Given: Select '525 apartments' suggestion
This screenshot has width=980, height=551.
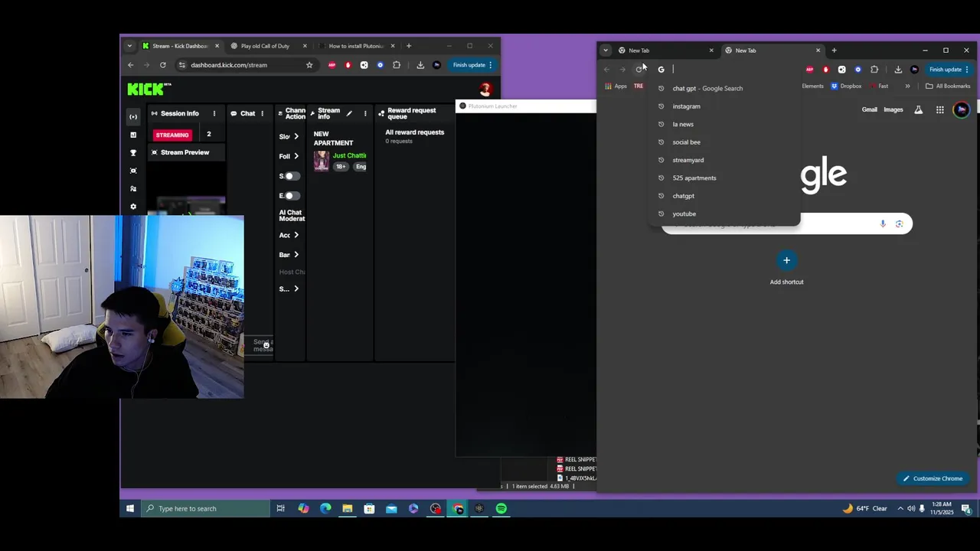Looking at the screenshot, I should 724,178.
